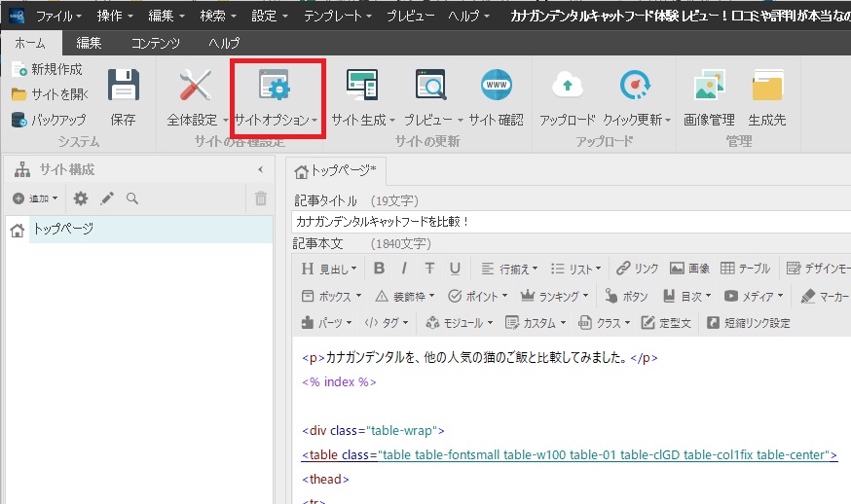Open the メディア dropdown
This screenshot has width=851, height=504.
click(x=754, y=296)
